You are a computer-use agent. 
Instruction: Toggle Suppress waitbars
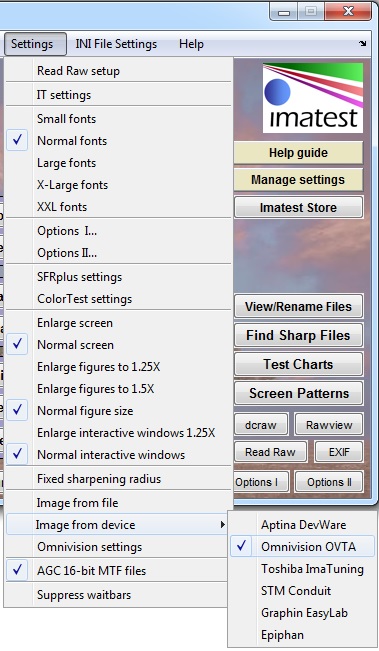point(116,595)
